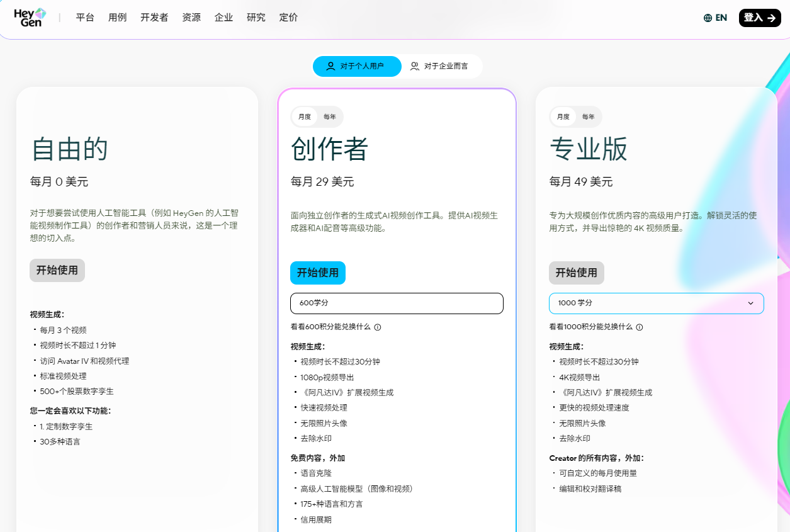Click 30多种语言 item
790x532 pixels.
(60, 442)
